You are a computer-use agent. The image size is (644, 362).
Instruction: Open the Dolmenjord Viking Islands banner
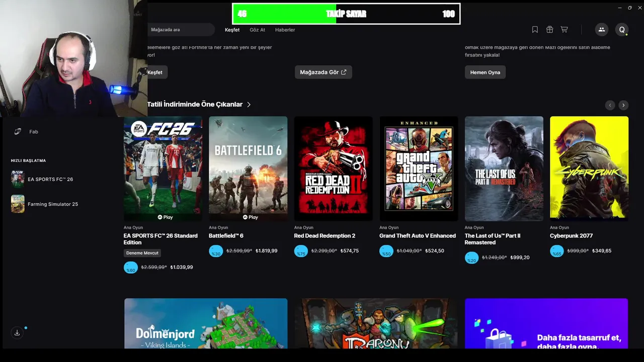tap(206, 323)
